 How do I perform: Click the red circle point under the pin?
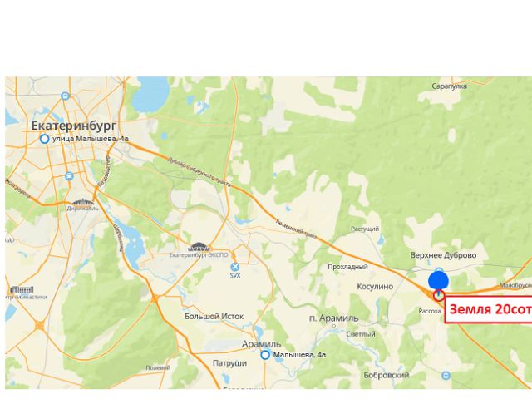tap(439, 296)
